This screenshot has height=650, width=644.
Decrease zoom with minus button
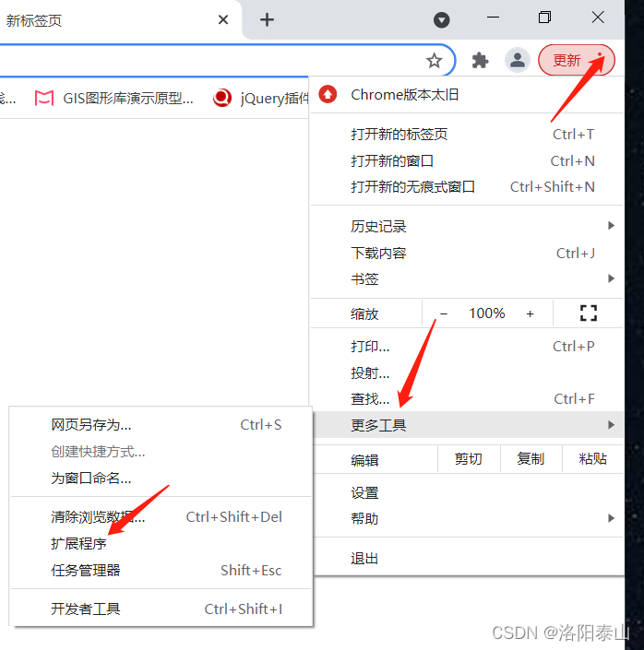[x=444, y=313]
